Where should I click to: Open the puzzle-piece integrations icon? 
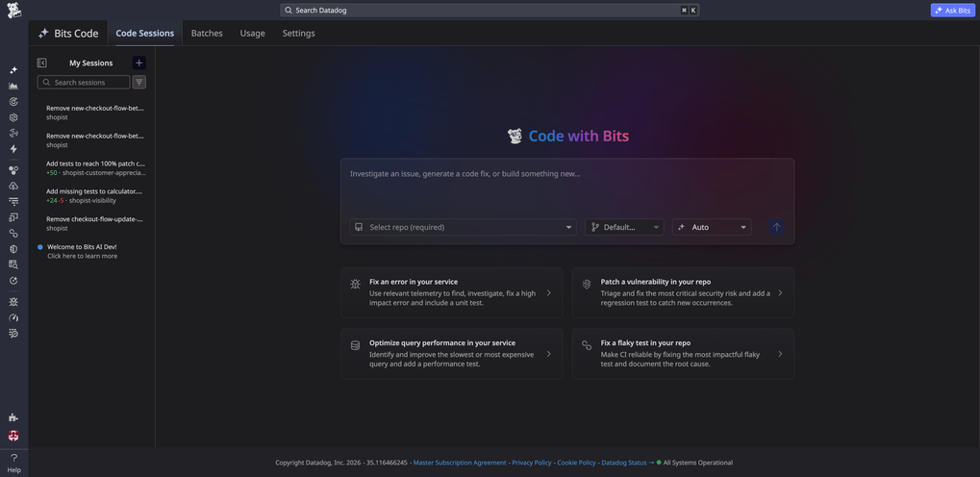pos(13,417)
